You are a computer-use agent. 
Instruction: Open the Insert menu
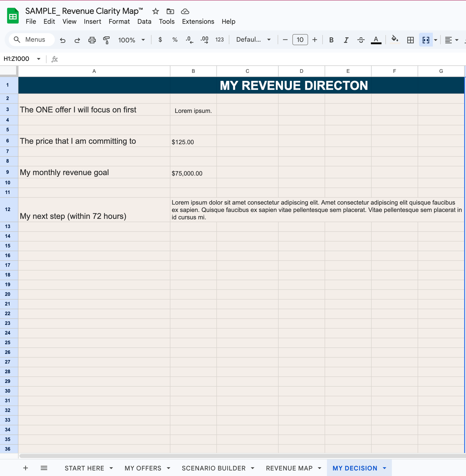point(92,21)
